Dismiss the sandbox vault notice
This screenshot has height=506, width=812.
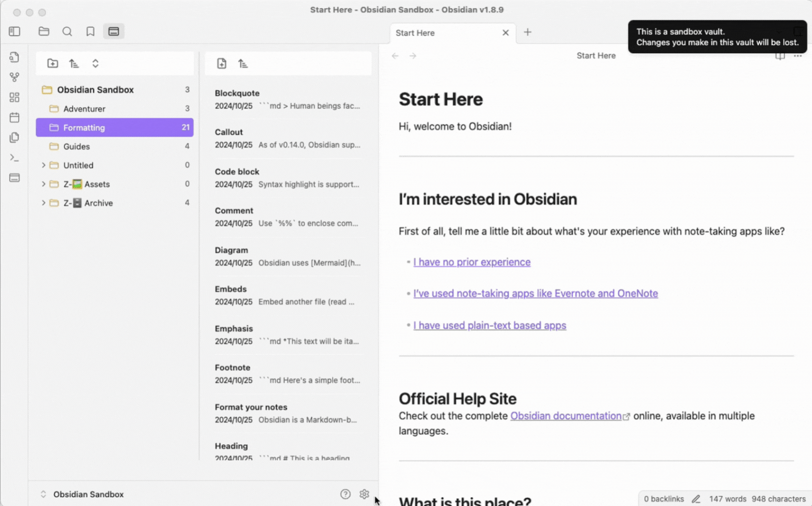coord(717,37)
